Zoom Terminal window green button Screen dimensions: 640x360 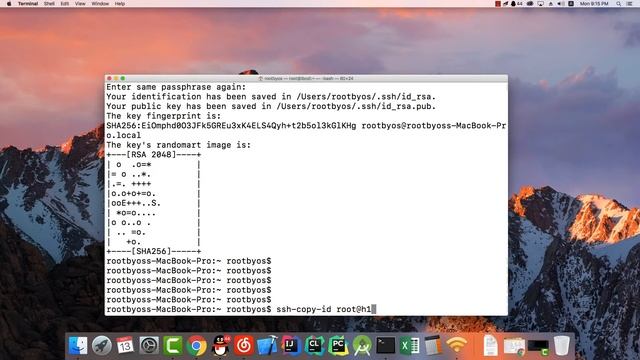point(123,78)
